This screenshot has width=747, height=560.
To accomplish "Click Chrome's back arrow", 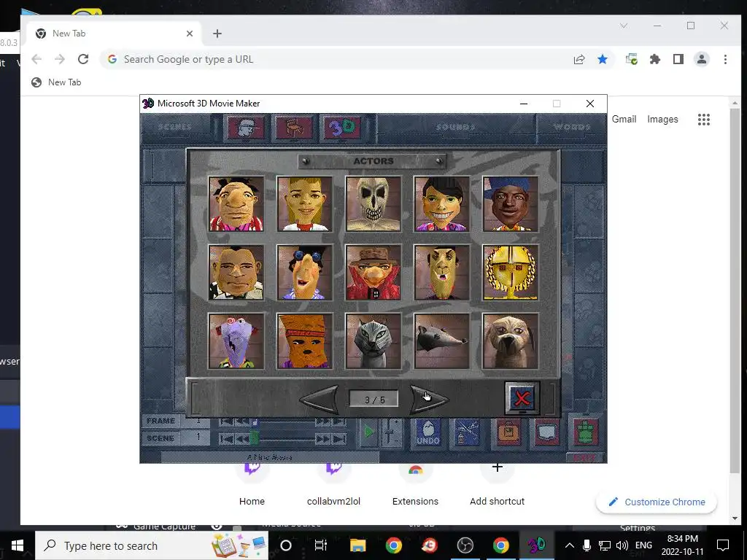I will pos(36,59).
